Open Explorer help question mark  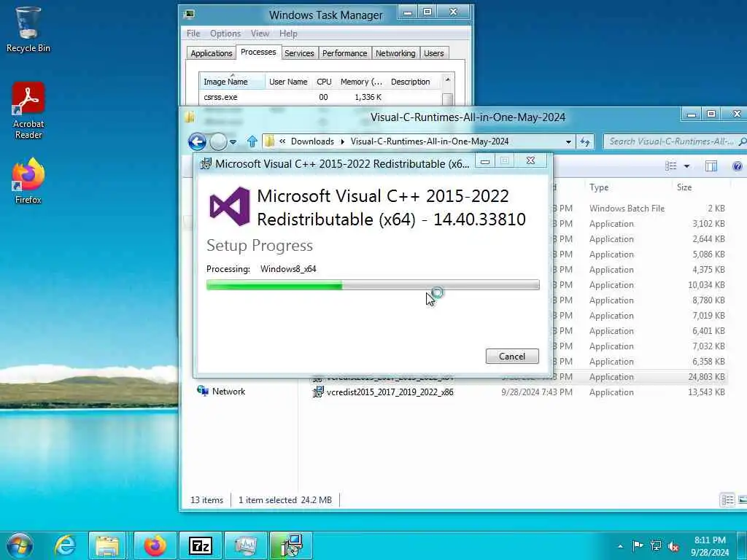tap(737, 166)
